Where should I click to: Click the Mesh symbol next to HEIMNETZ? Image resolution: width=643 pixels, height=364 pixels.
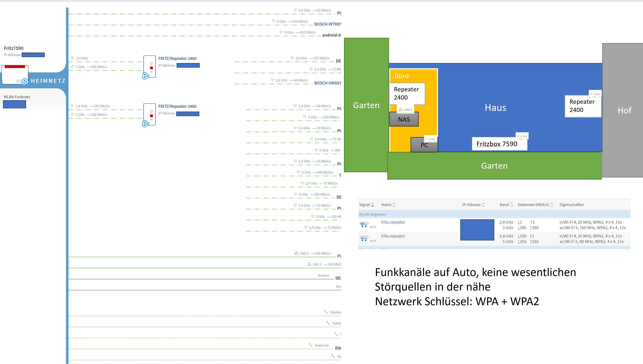coord(25,81)
